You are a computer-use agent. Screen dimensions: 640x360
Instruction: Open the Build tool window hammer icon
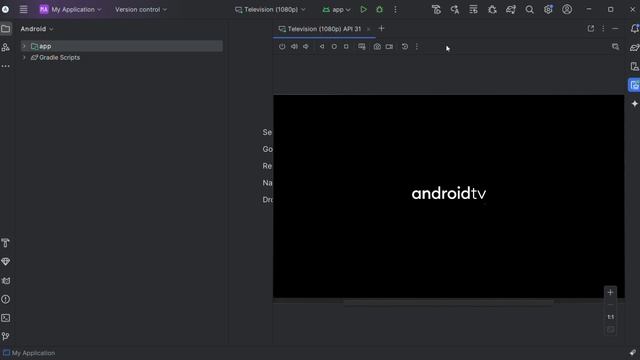point(6,243)
